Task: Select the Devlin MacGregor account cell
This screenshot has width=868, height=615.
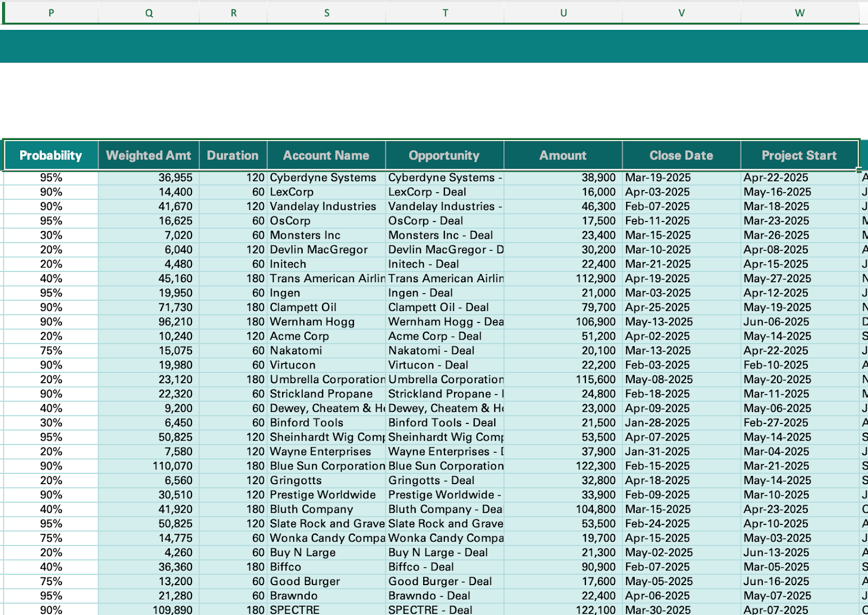Action: tap(327, 250)
